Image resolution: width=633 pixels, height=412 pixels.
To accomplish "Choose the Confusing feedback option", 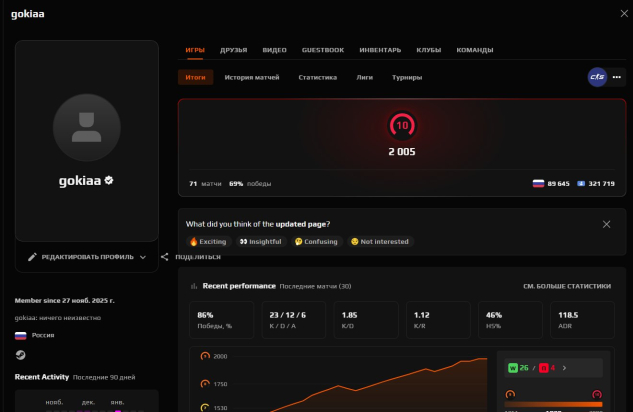I will click(317, 241).
